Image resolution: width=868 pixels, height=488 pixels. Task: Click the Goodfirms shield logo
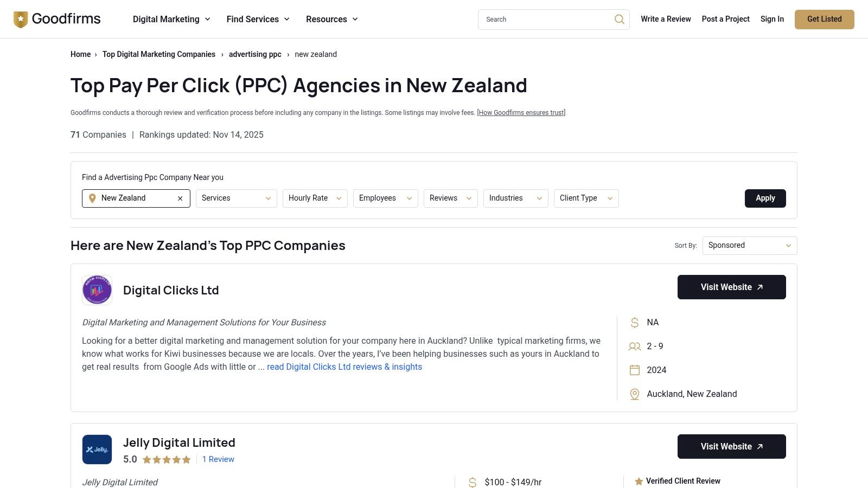coord(21,18)
